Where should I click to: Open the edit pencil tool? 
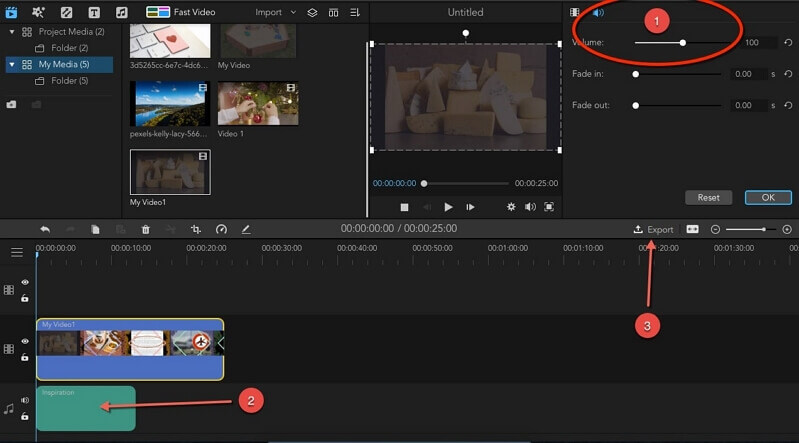(246, 229)
